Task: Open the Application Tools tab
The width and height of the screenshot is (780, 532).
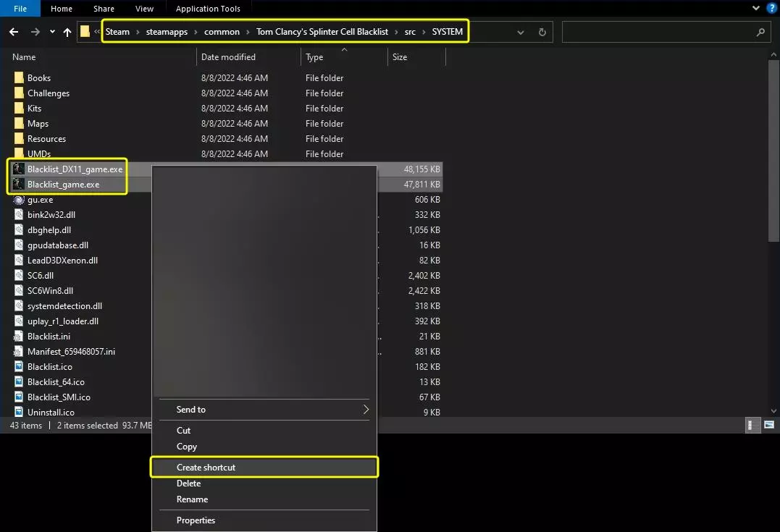Action: [208, 9]
